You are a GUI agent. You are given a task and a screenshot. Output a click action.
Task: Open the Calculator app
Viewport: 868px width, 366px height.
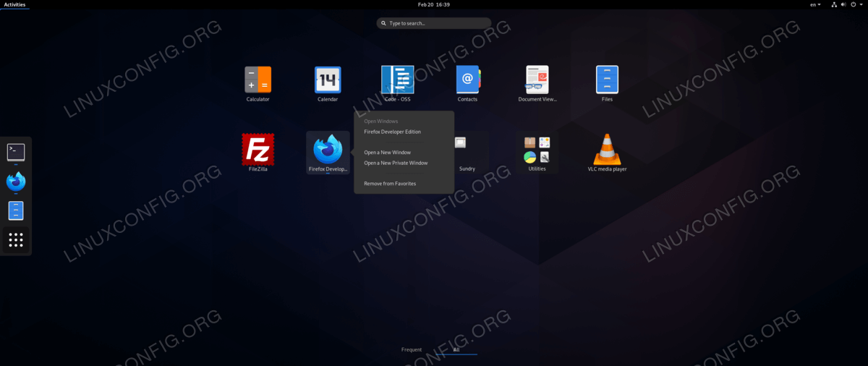(x=258, y=83)
